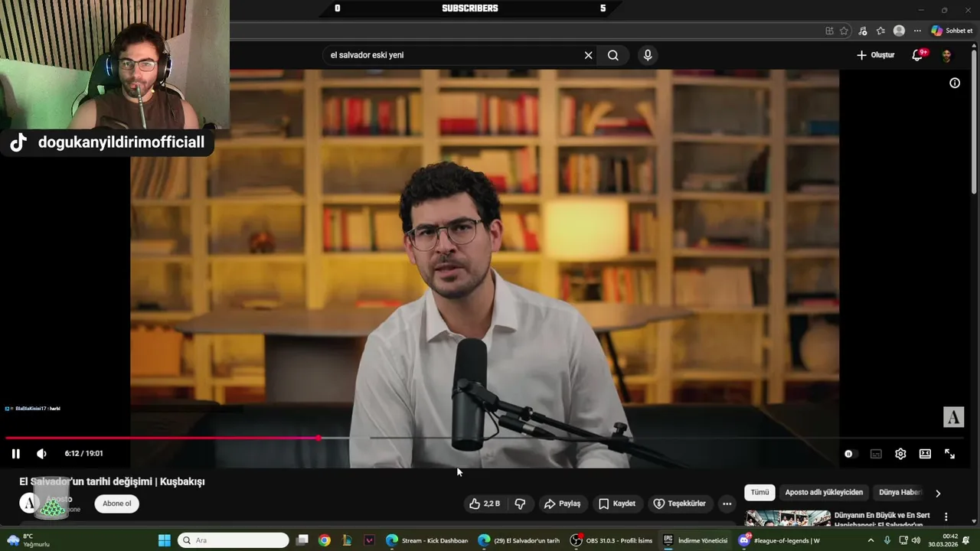Select the 'Dünya Haber' chip
This screenshot has height=551, width=980.
(900, 492)
